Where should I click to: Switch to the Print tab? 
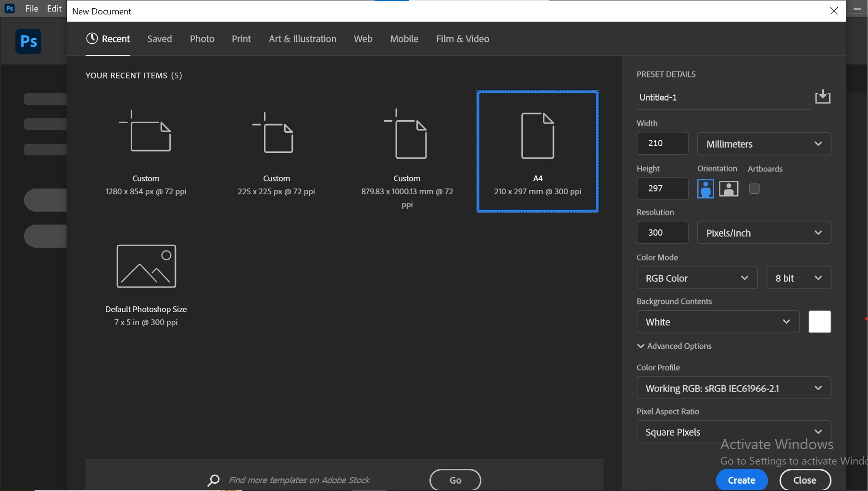pyautogui.click(x=241, y=39)
